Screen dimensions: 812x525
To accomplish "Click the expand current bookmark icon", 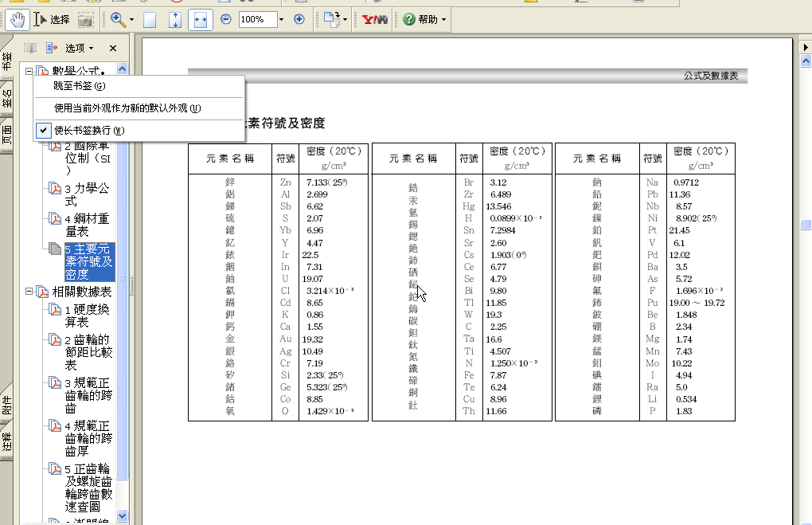I will click(52, 49).
